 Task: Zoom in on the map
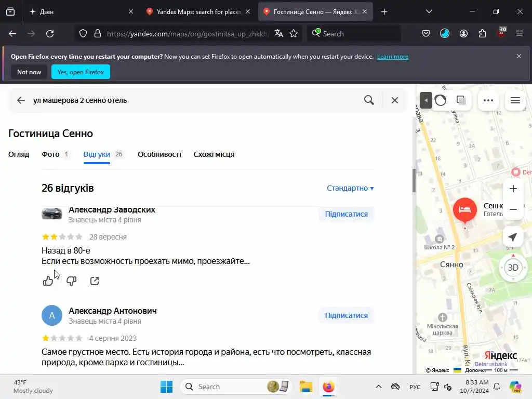[513, 189]
